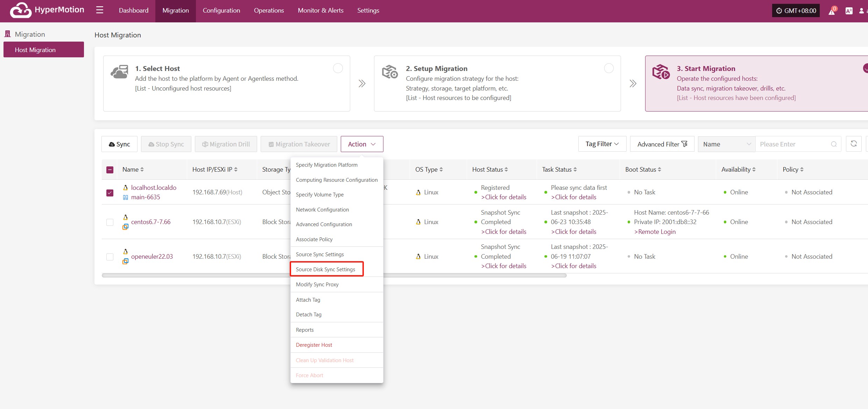Click the HyperMotion cloud logo

pos(21,10)
